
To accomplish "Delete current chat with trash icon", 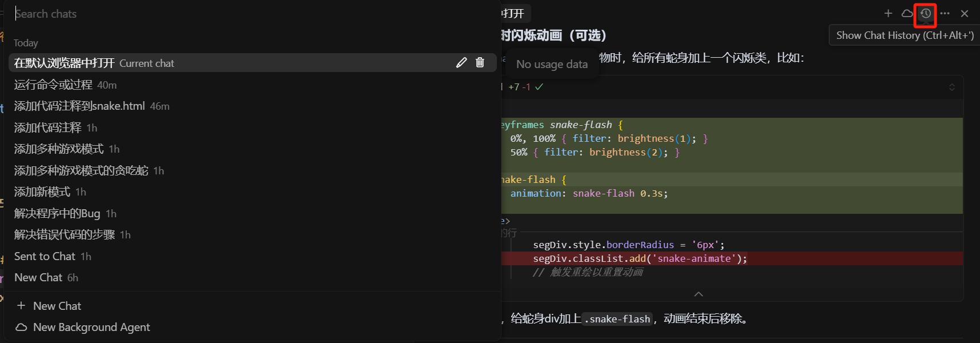I will pos(480,63).
